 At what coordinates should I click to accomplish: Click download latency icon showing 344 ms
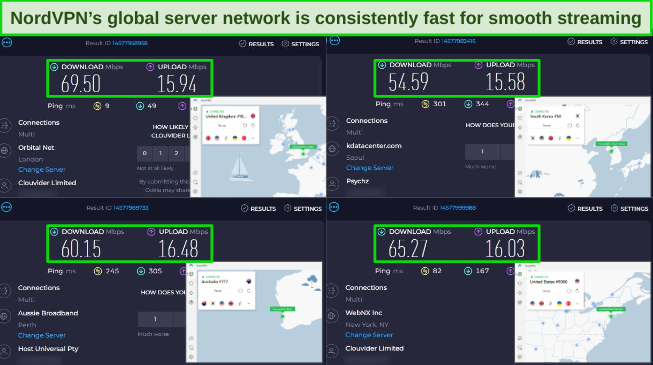tap(468, 104)
